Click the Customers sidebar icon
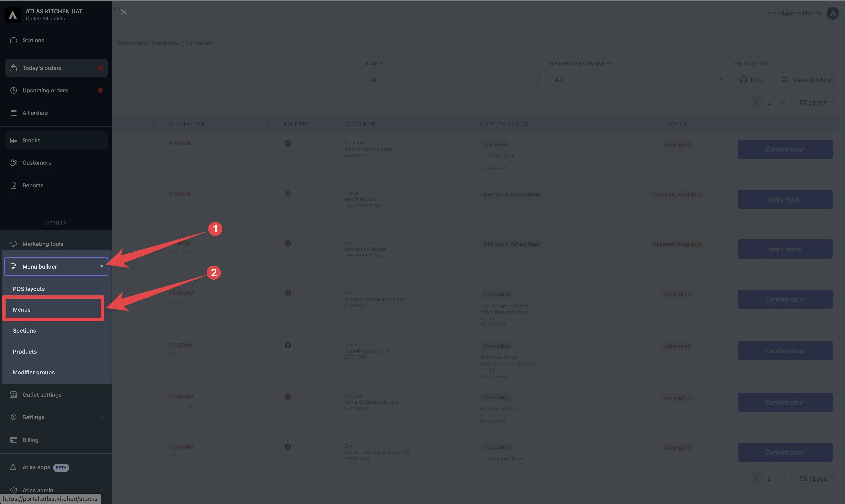The width and height of the screenshot is (845, 504). click(14, 163)
